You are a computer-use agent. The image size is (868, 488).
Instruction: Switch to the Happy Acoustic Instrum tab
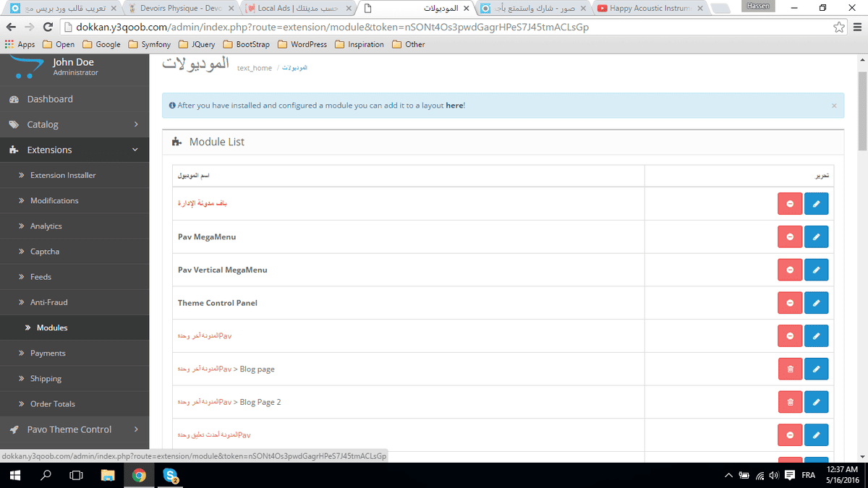650,9
